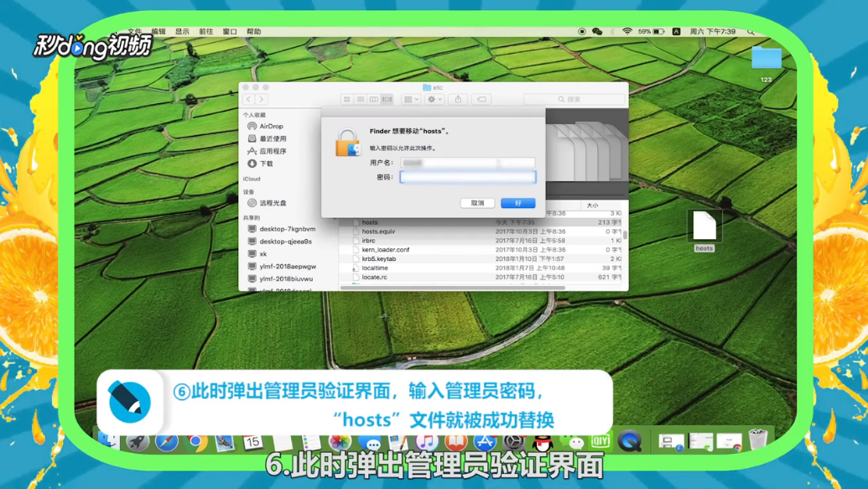868x489 pixels.
Task: Select the krb5.keytab file row
Action: [483, 258]
